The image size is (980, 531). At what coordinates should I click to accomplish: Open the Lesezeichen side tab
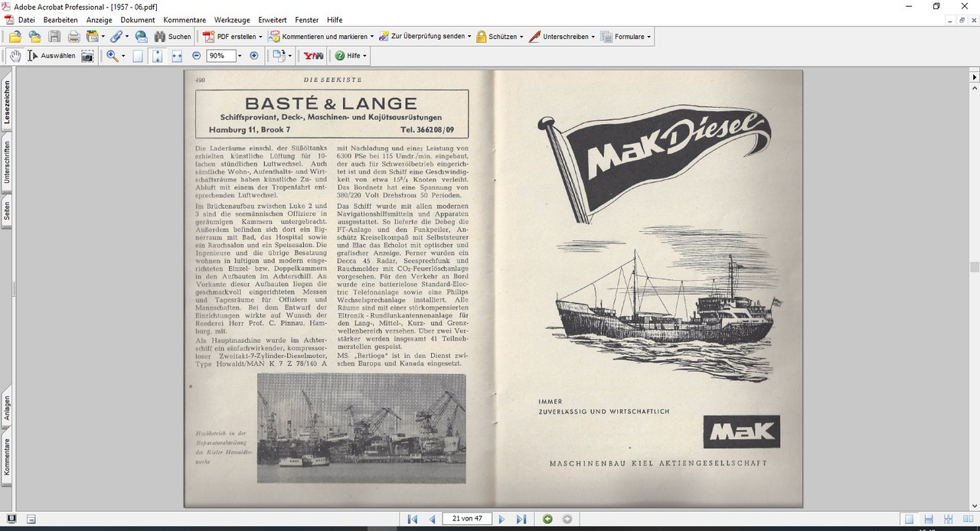[x=7, y=103]
